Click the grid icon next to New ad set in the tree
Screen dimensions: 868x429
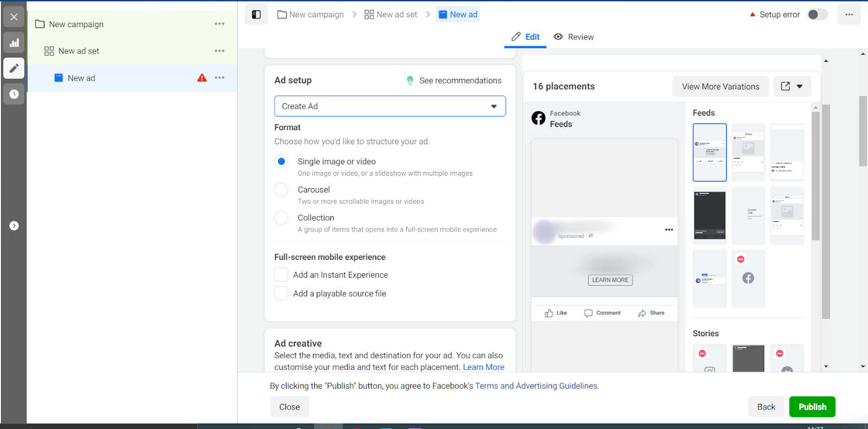[49, 51]
